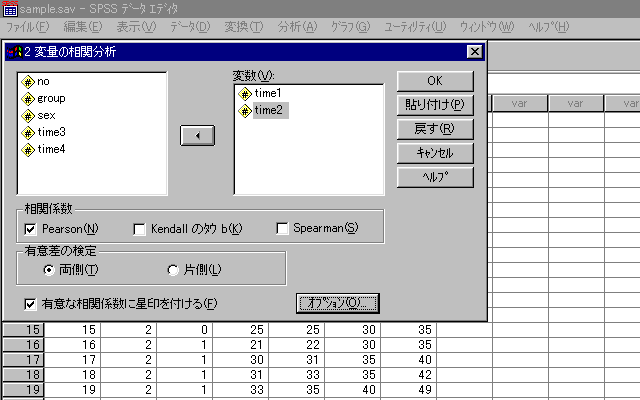Select 'time1' in the variables box
Screen dimensions: 640x400
[x=268, y=93]
